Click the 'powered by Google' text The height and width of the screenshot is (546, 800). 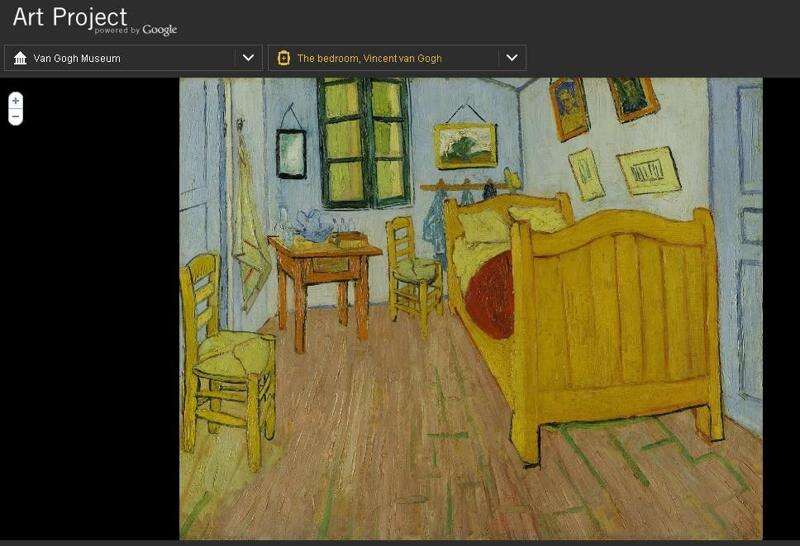coord(136,30)
